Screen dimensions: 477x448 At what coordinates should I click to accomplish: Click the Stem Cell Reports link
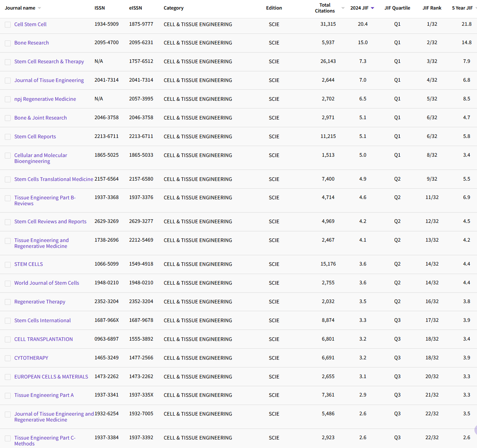coord(35,136)
